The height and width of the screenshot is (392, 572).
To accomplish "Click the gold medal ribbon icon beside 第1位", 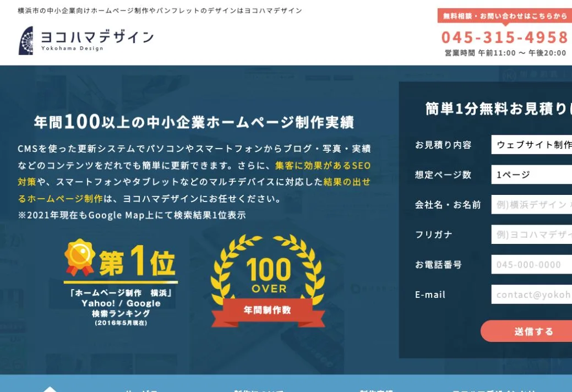I will 79,257.
